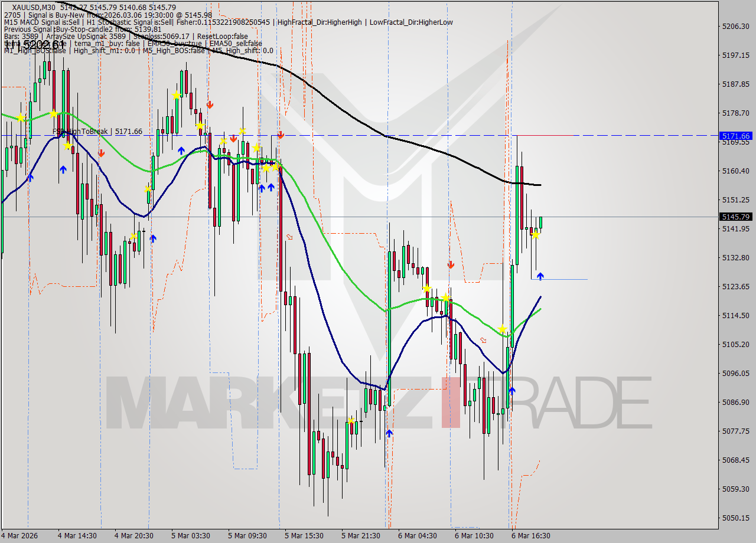Click the red down arrow above 5 Mar 03:30 candles

[x=210, y=106]
